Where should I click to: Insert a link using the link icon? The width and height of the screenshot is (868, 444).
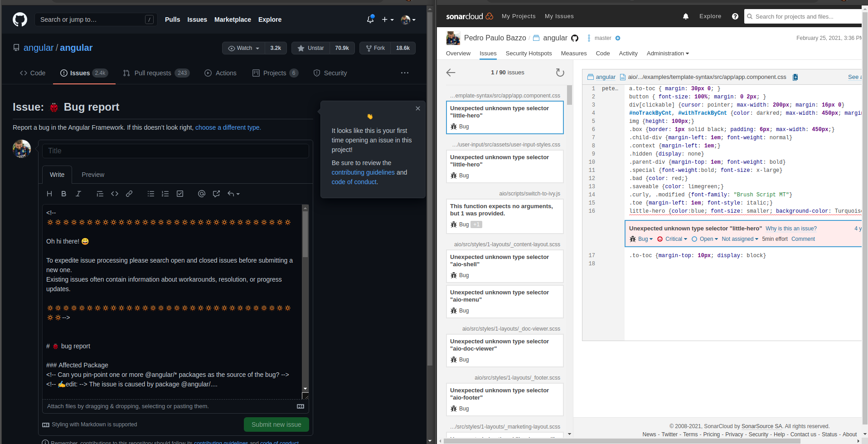[x=129, y=194]
